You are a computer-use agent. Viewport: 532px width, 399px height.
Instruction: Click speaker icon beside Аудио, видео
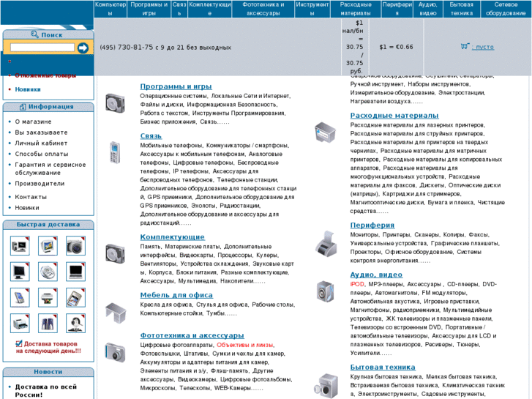click(x=326, y=291)
